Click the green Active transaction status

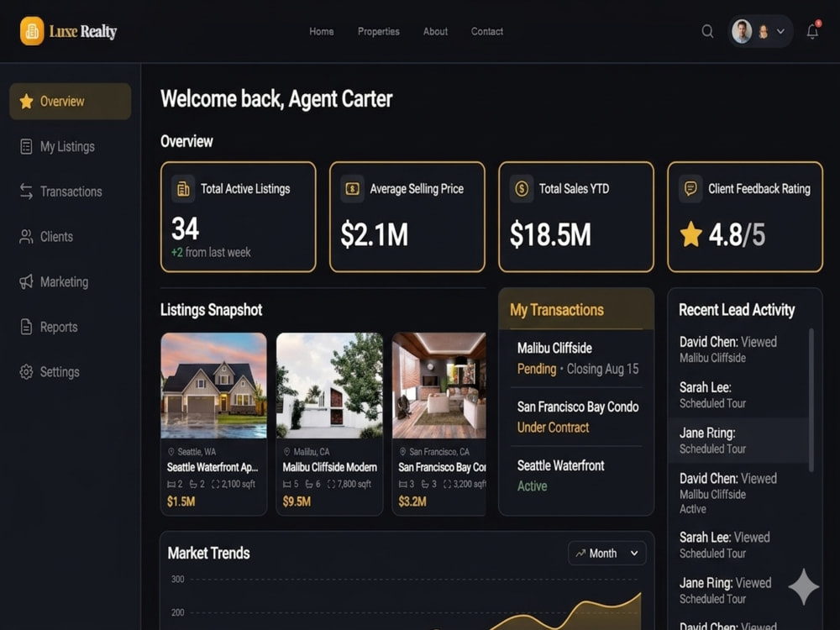tap(532, 486)
